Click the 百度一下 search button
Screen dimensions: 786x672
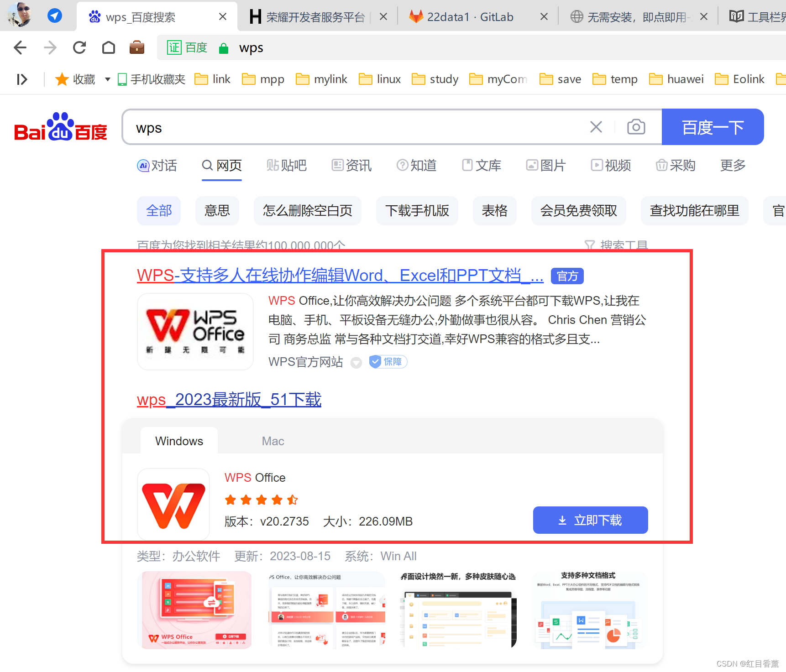tap(713, 127)
